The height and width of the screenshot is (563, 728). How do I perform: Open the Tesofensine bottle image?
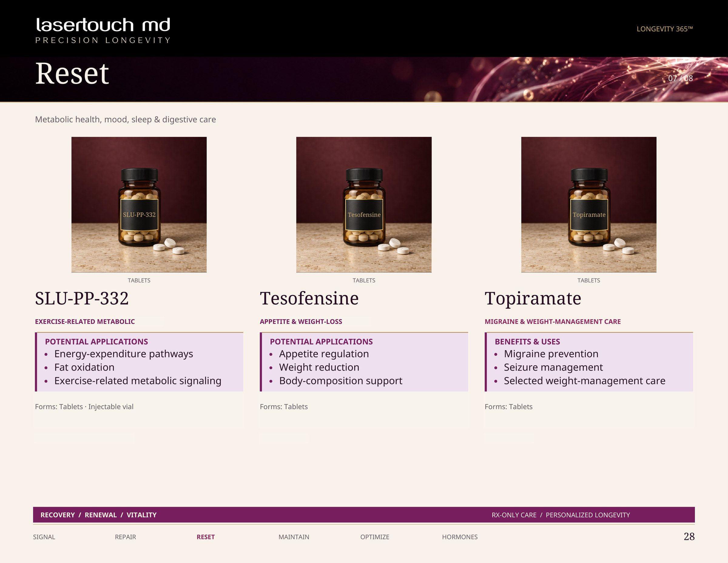[364, 205]
